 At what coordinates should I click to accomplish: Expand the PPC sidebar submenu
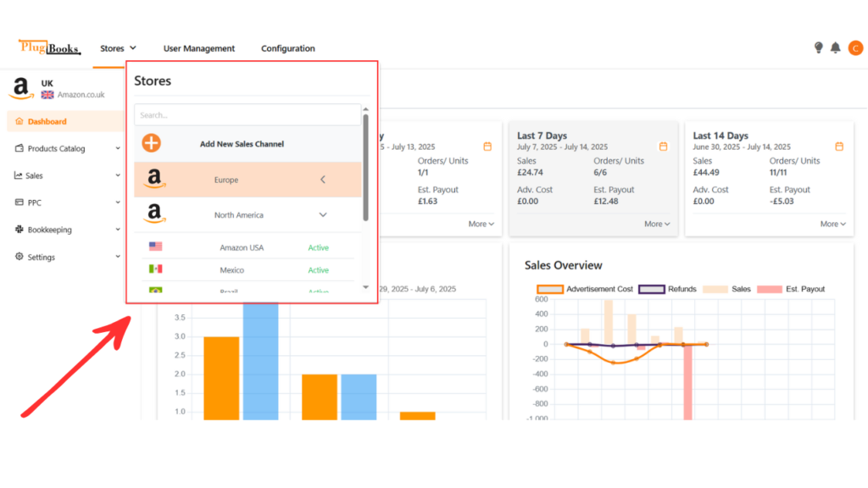(x=117, y=202)
